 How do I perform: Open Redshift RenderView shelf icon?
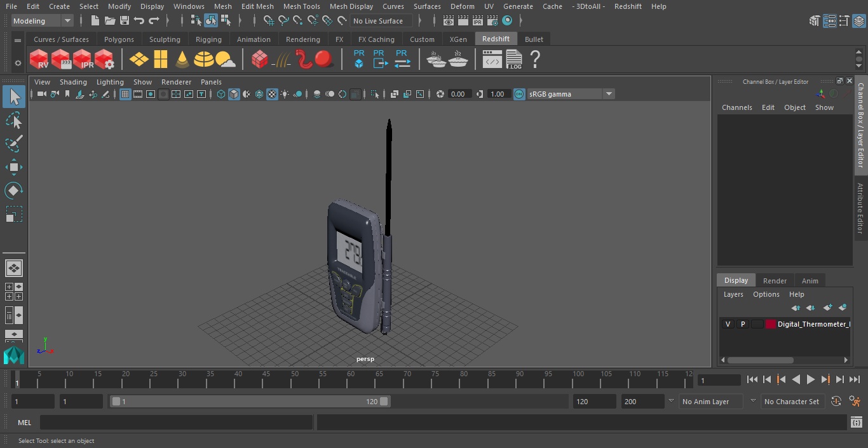39,60
